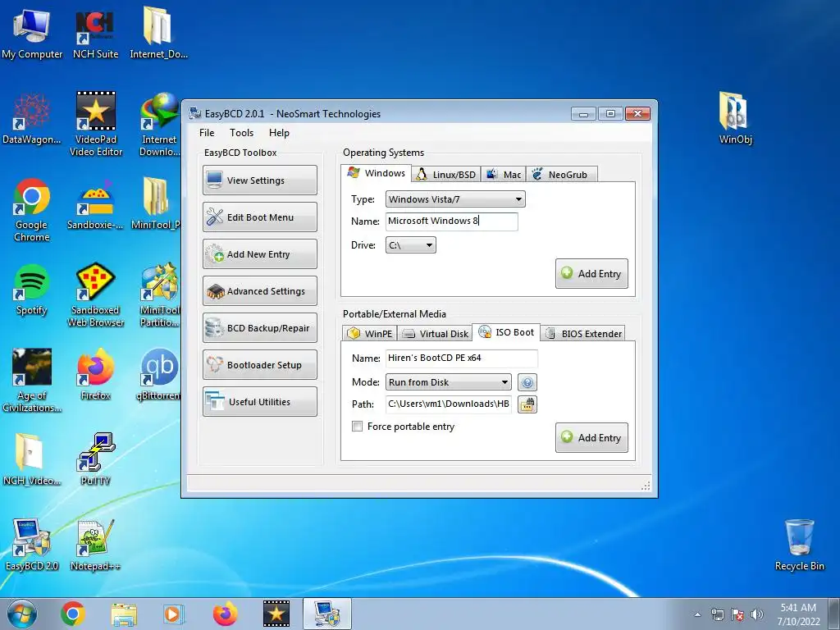Show hidden system tray icons
Screen dimensions: 840x630
(697, 614)
